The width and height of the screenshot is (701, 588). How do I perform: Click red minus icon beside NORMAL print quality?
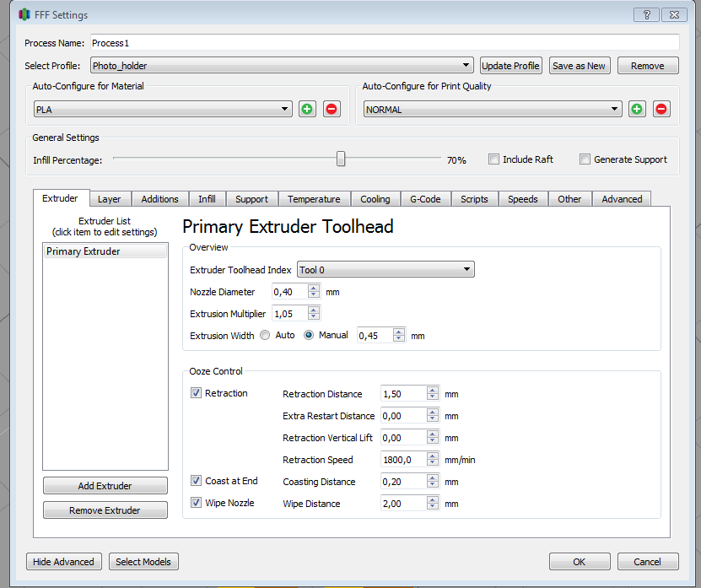tap(661, 109)
